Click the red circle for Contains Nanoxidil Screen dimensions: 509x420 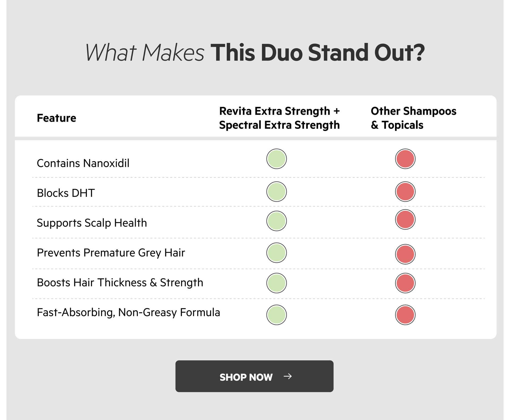click(x=405, y=159)
